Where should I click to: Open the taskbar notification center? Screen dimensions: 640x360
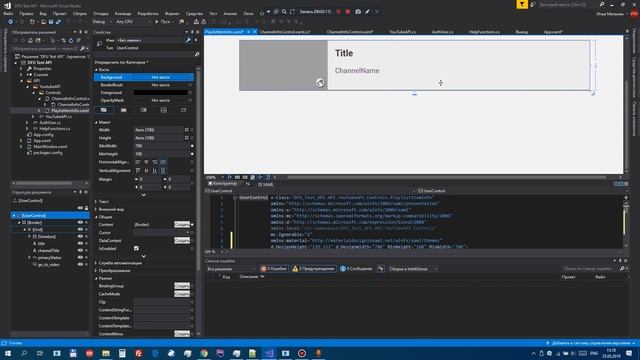(629, 353)
